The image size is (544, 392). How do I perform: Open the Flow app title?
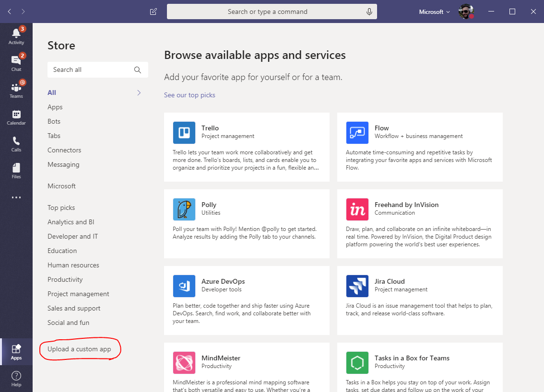382,128
